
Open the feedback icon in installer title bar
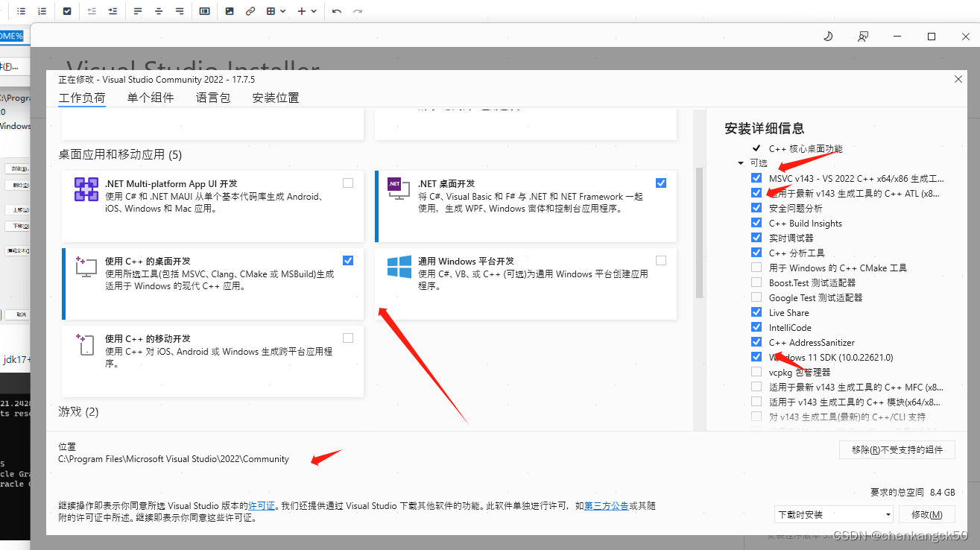[x=863, y=37]
